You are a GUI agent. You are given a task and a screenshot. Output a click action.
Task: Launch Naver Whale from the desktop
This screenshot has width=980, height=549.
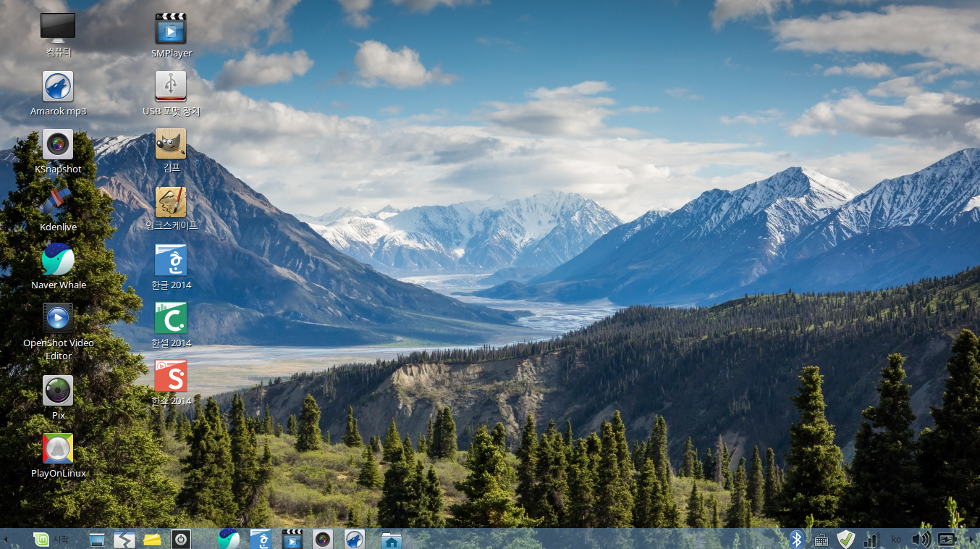click(58, 260)
